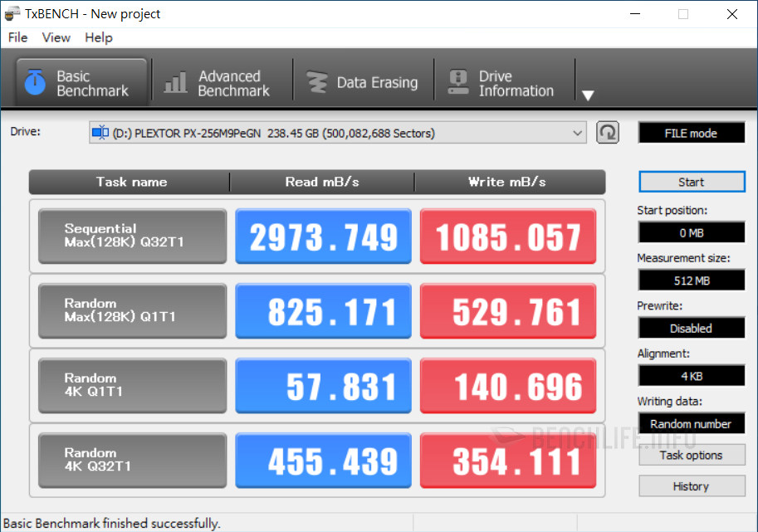
Task: Click the Data Erasing icon
Action: tap(316, 82)
